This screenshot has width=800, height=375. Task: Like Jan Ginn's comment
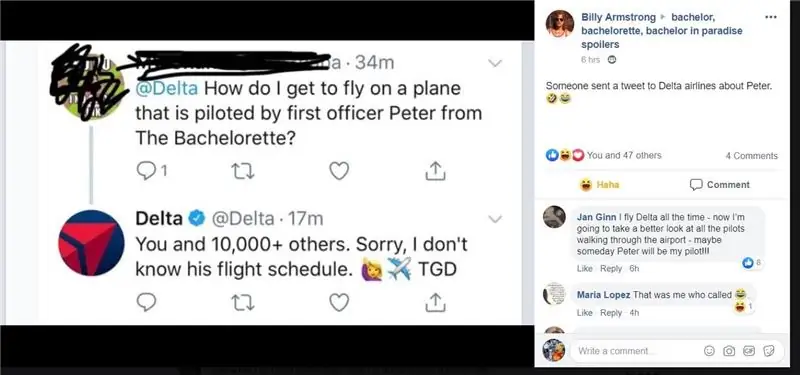584,268
